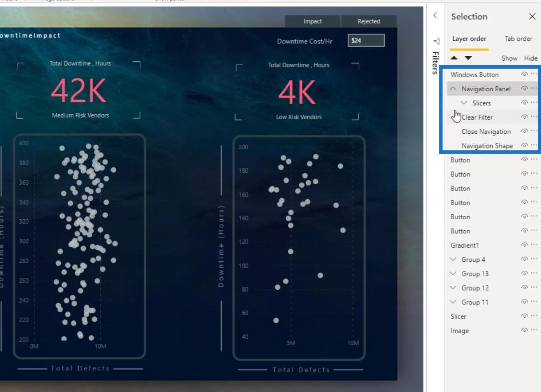Open more options for Group 13
This screenshot has width=541, height=392.
pos(534,273)
